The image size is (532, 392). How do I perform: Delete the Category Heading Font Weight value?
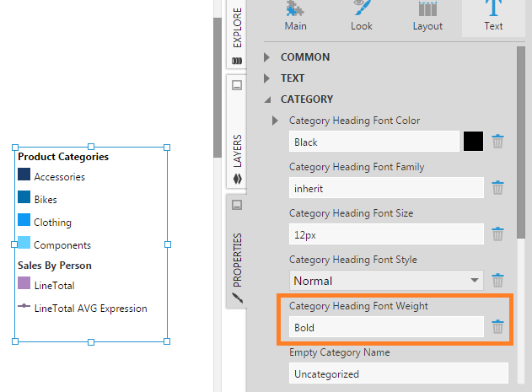click(x=497, y=327)
